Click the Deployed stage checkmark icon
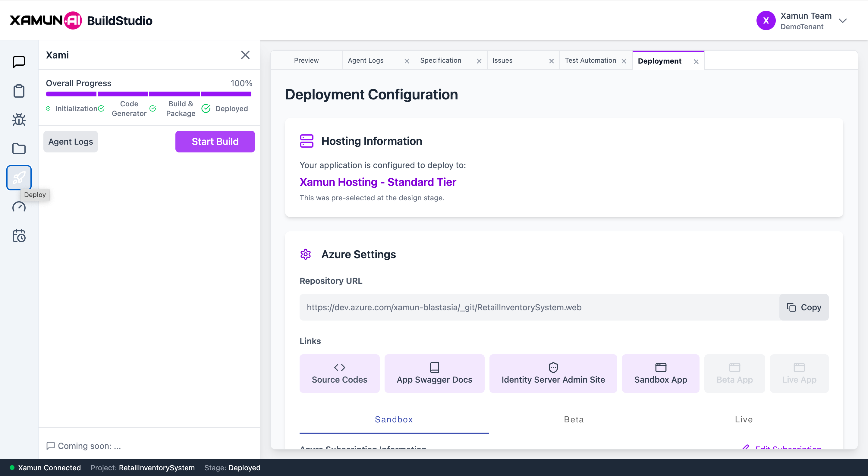 [x=206, y=108]
